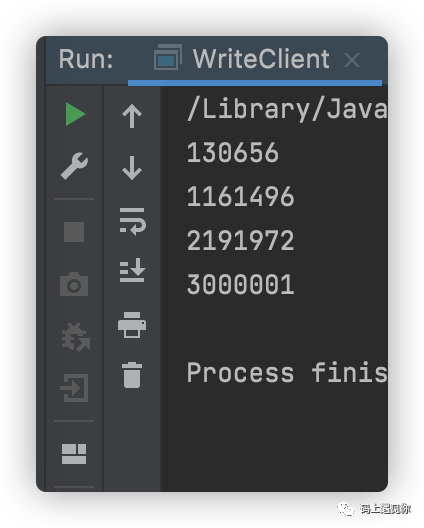
Task: Toggle scroll to end of output
Action: point(132,270)
